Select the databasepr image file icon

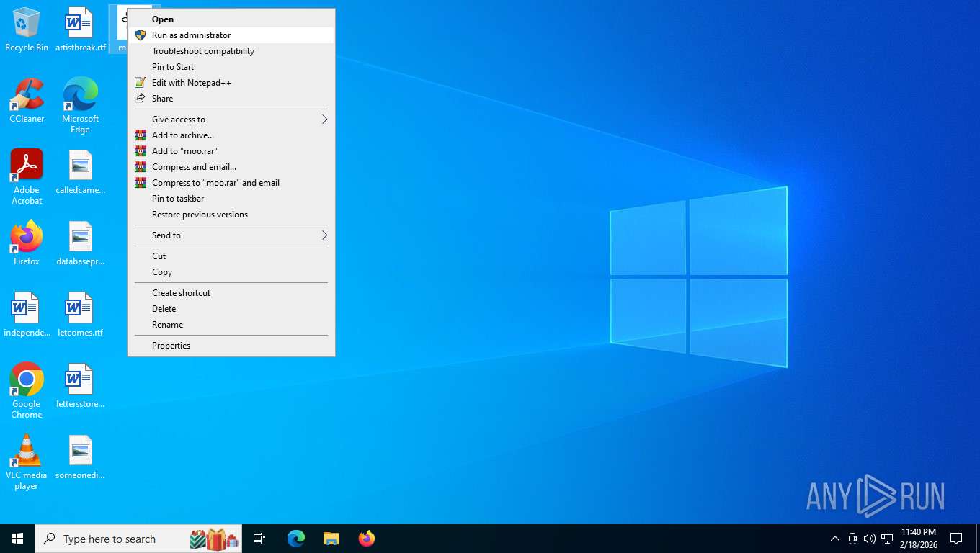(80, 243)
